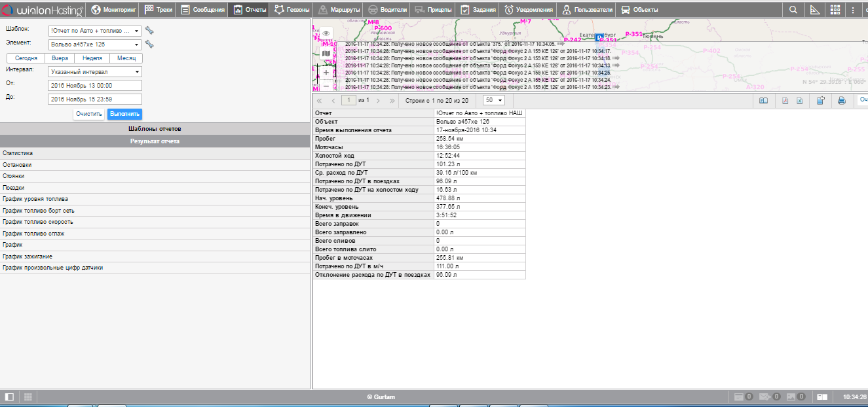
Task: Expand the rows-per-page dropdown showing 50
Action: coord(493,100)
